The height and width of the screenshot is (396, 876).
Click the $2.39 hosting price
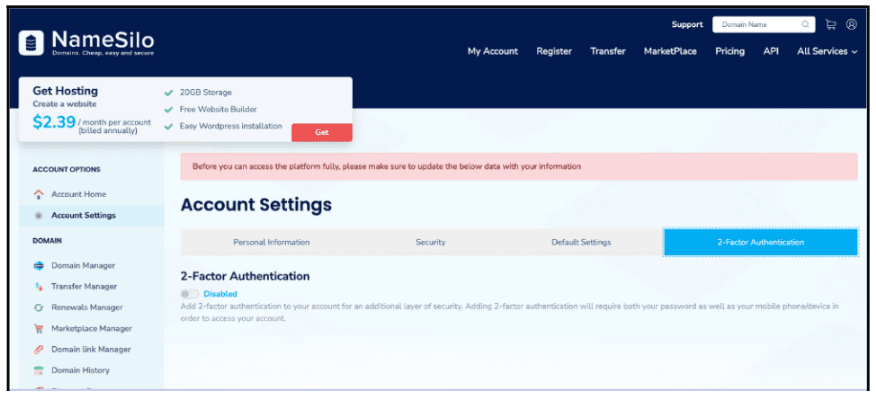click(54, 122)
